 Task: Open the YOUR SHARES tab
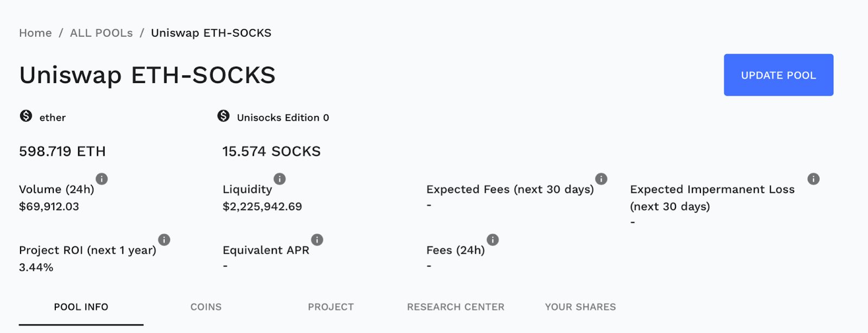pyautogui.click(x=580, y=307)
